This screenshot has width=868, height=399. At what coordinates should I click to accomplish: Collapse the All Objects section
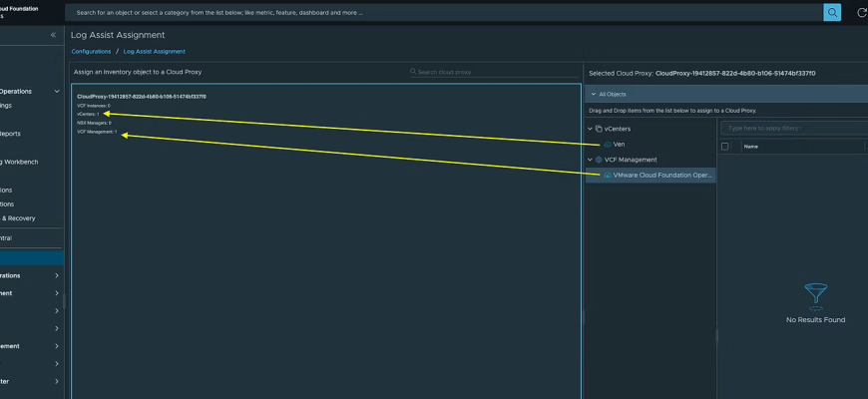coord(593,94)
